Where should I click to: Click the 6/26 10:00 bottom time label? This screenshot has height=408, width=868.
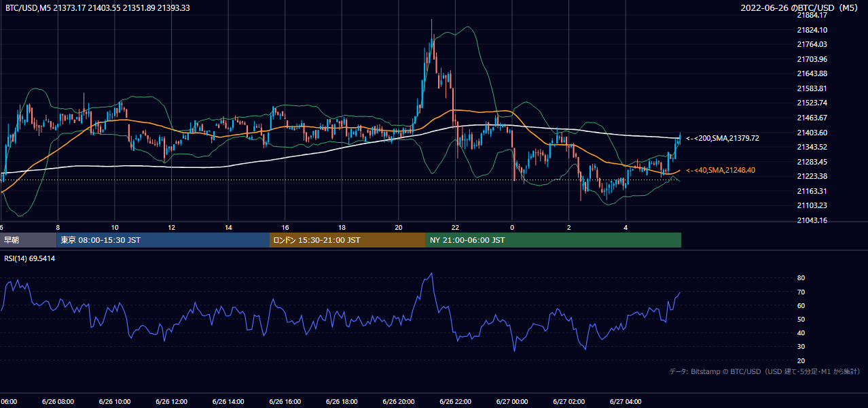point(115,402)
